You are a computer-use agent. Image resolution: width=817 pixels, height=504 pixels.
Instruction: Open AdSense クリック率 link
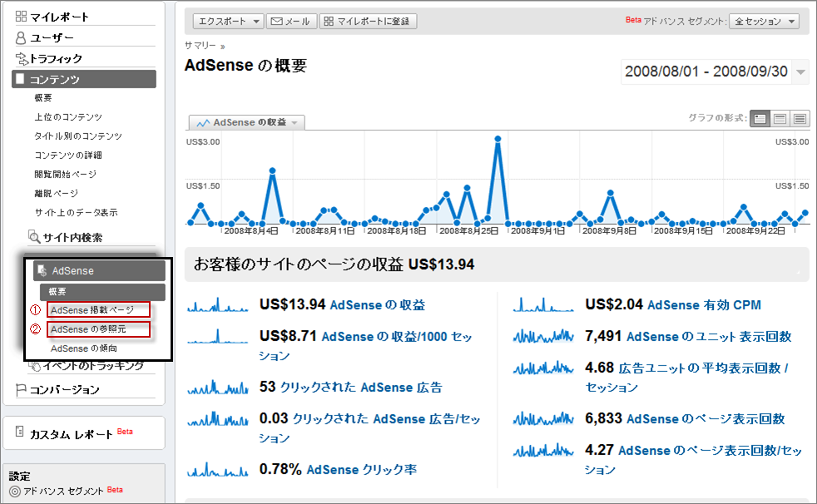pos(362,470)
